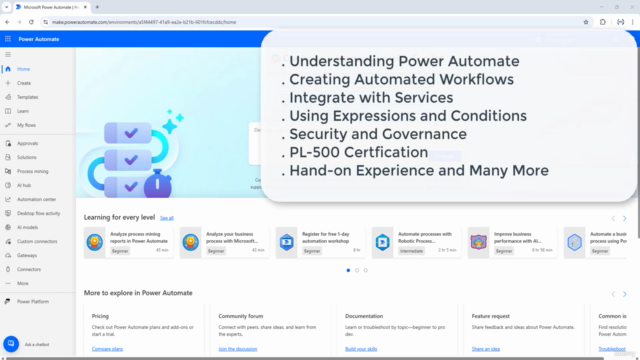The image size is (640, 360).
Task: Click the Build your skills link
Action: pyautogui.click(x=361, y=349)
